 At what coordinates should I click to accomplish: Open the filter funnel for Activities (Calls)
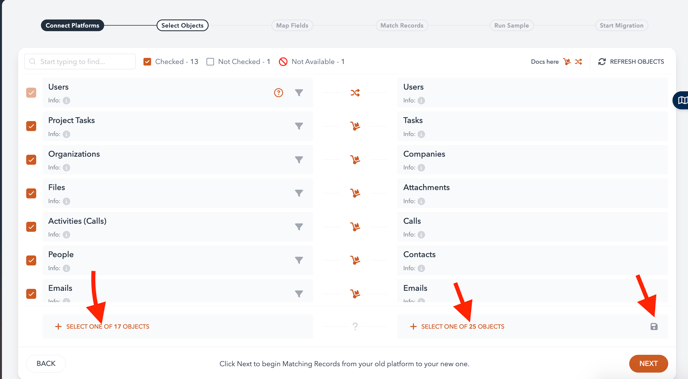tap(299, 227)
